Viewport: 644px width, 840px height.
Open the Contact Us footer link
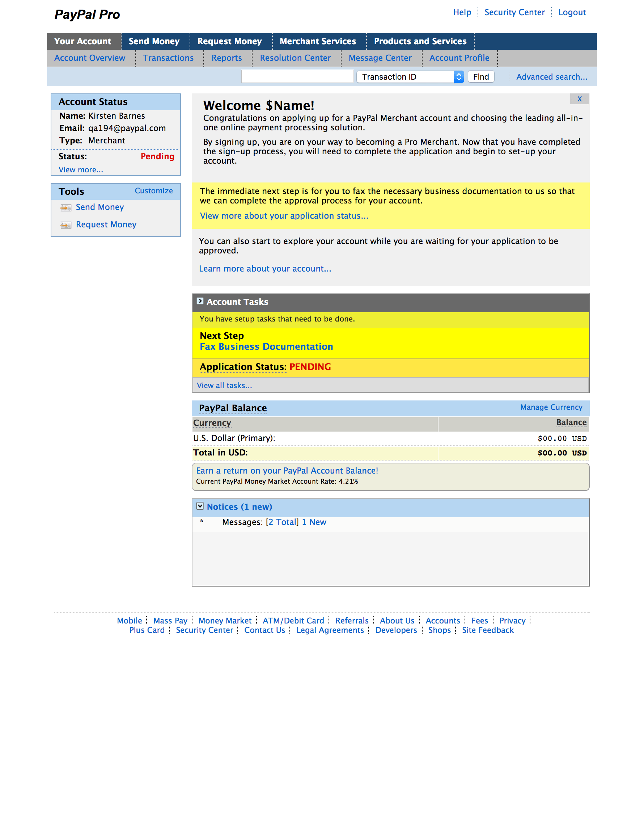point(264,630)
